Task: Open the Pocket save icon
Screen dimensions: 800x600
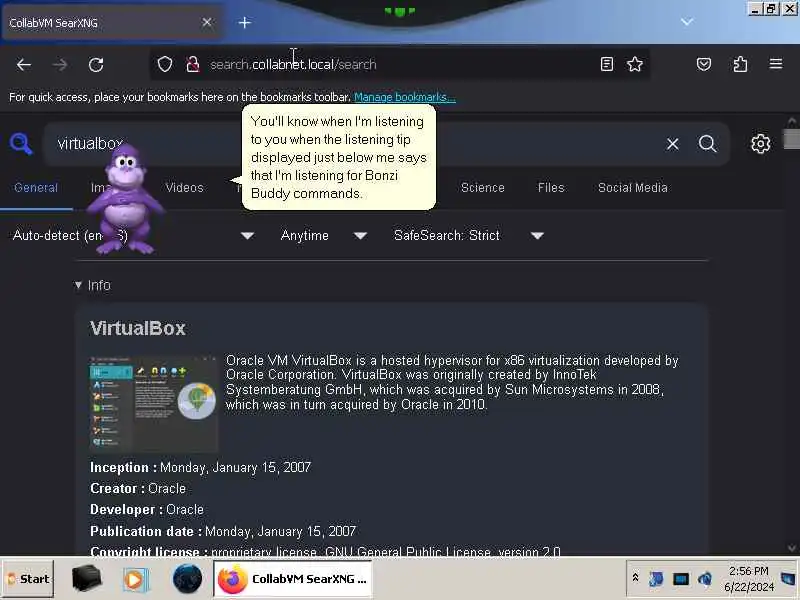Action: (x=704, y=64)
